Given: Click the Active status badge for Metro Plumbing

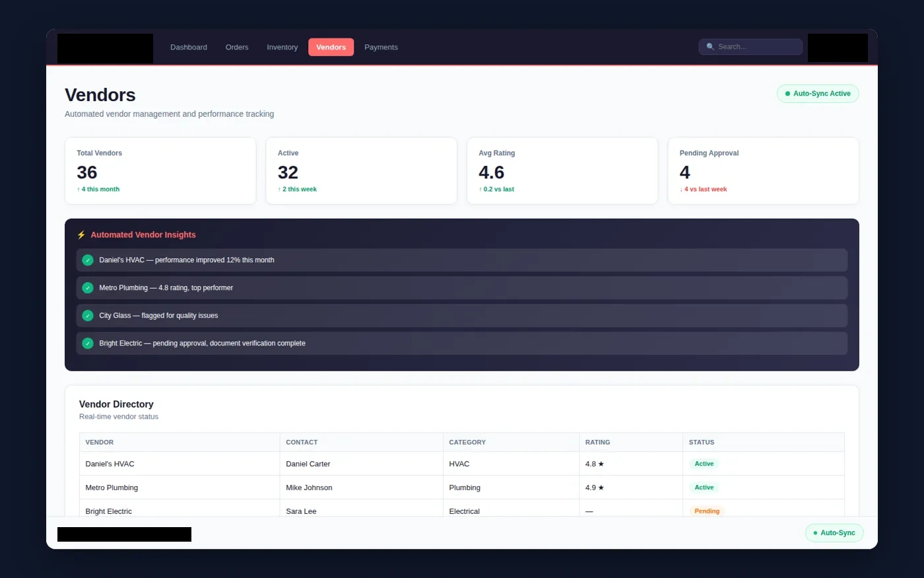Looking at the screenshot, I should coord(704,488).
